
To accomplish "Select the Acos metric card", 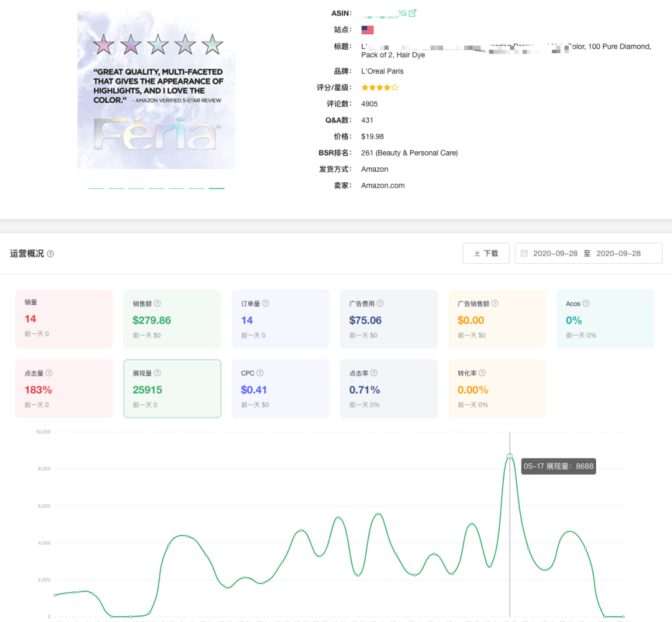I will 605,319.
